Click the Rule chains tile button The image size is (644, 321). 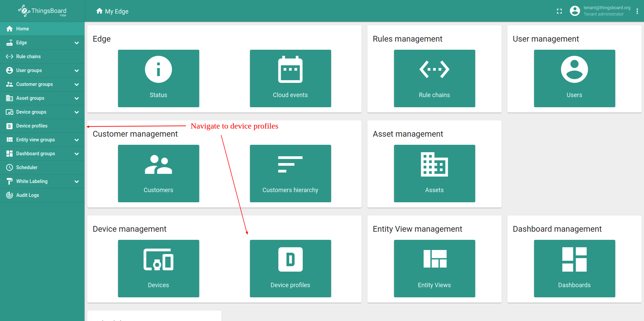(x=434, y=78)
